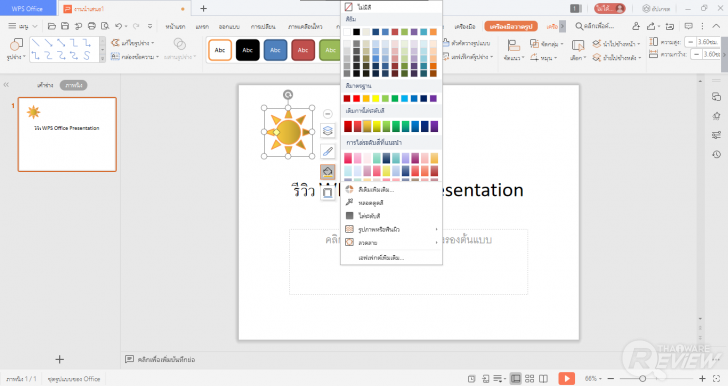The image size is (728, 386).
Task: Select slide 1 thumbnail in panel
Action: click(67, 134)
